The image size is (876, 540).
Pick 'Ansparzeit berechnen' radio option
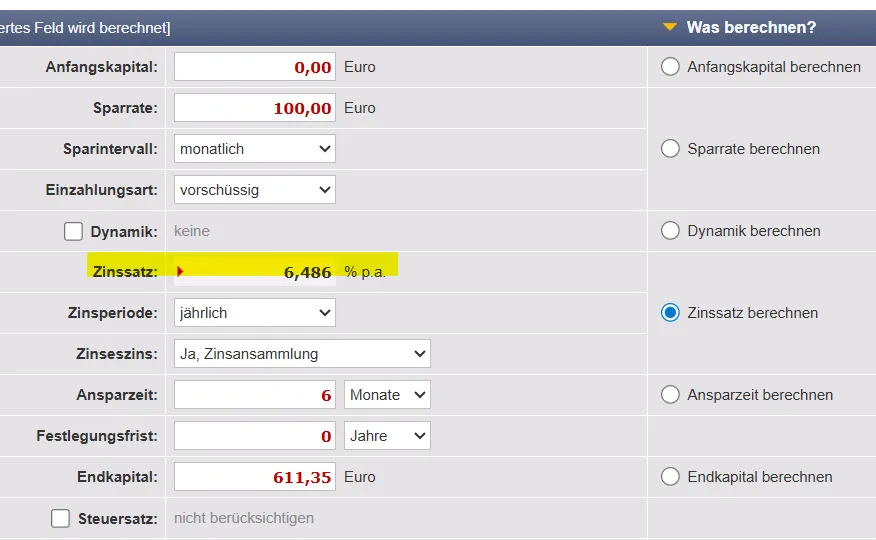[x=670, y=395]
